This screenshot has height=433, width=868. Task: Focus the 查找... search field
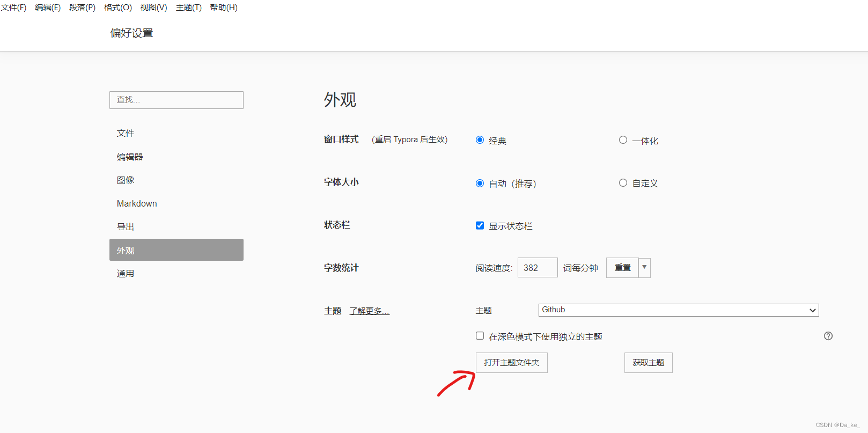pos(176,100)
